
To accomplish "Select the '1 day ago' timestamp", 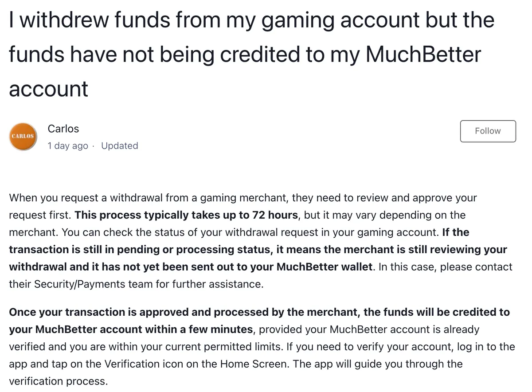I will [x=68, y=146].
